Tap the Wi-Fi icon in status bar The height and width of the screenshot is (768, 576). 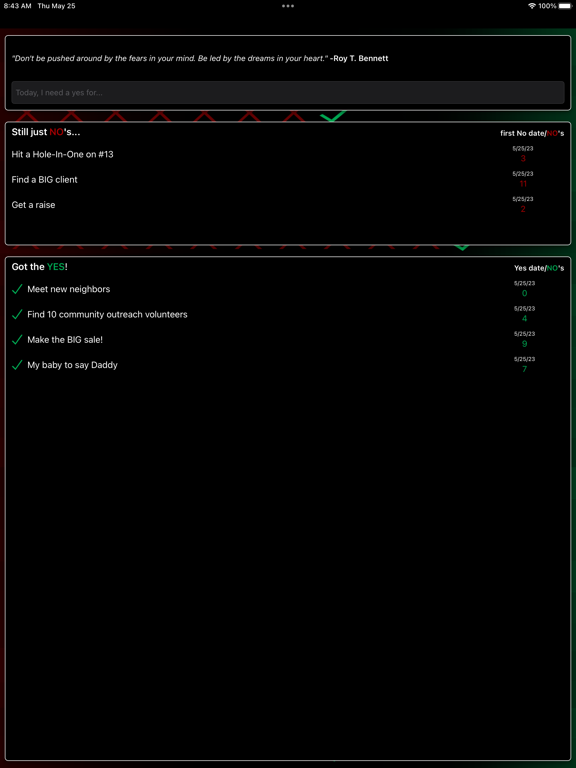click(532, 6)
